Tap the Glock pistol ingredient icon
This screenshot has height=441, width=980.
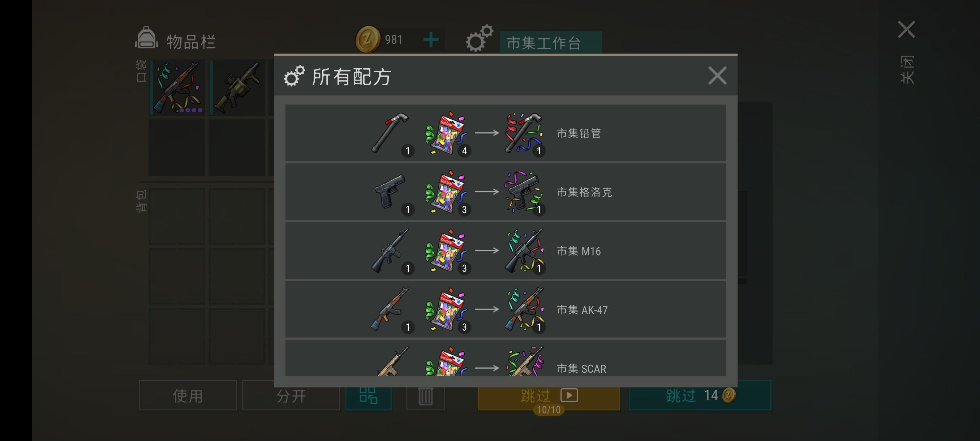click(x=390, y=191)
